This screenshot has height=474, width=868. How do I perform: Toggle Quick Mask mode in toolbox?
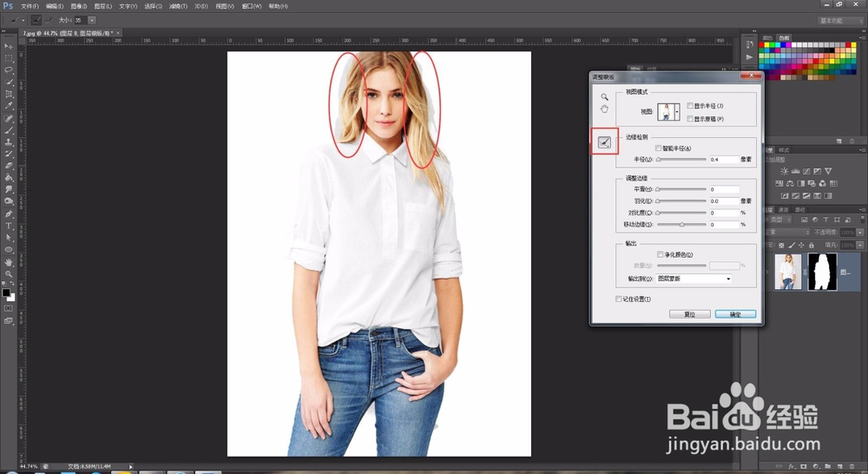pyautogui.click(x=9, y=308)
